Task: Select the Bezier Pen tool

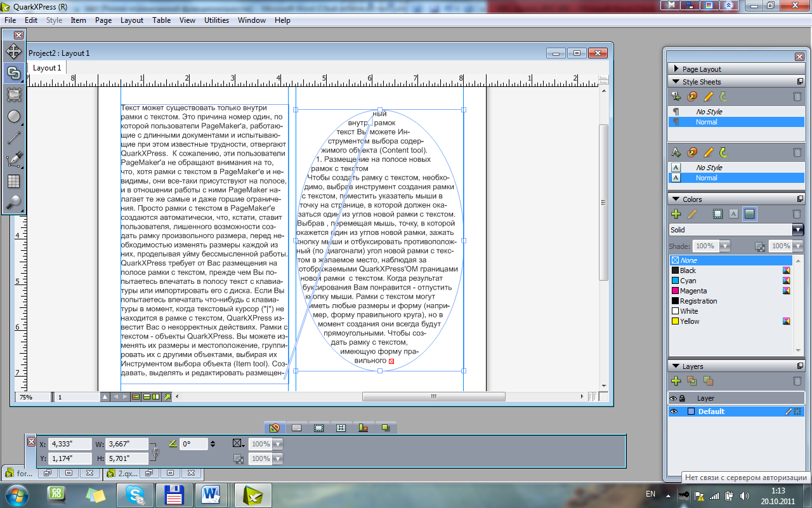Action: click(x=14, y=159)
